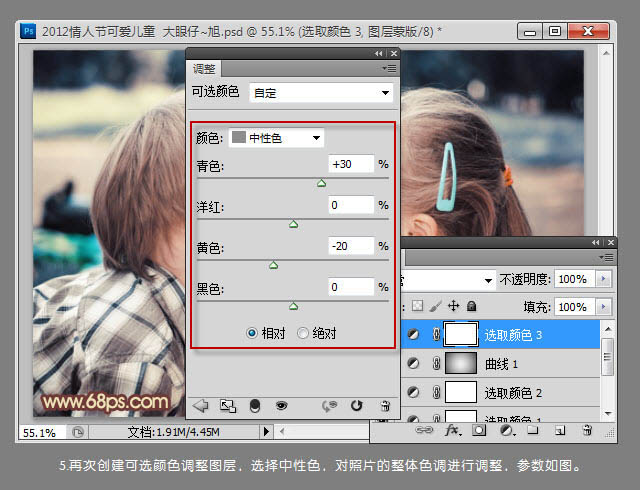Click the reset adjustment icon
The height and width of the screenshot is (490, 640).
click(356, 406)
